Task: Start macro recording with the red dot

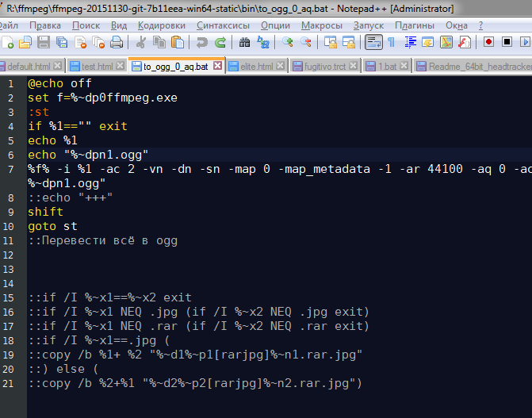Action: tap(488, 42)
